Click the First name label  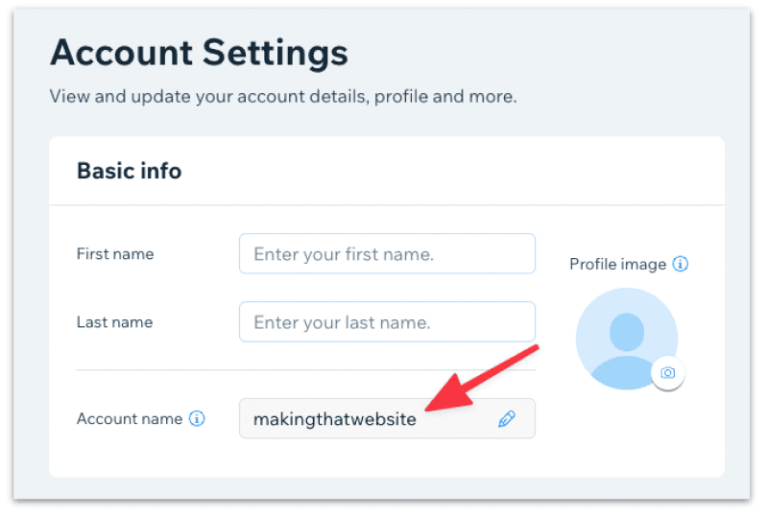pyautogui.click(x=115, y=254)
